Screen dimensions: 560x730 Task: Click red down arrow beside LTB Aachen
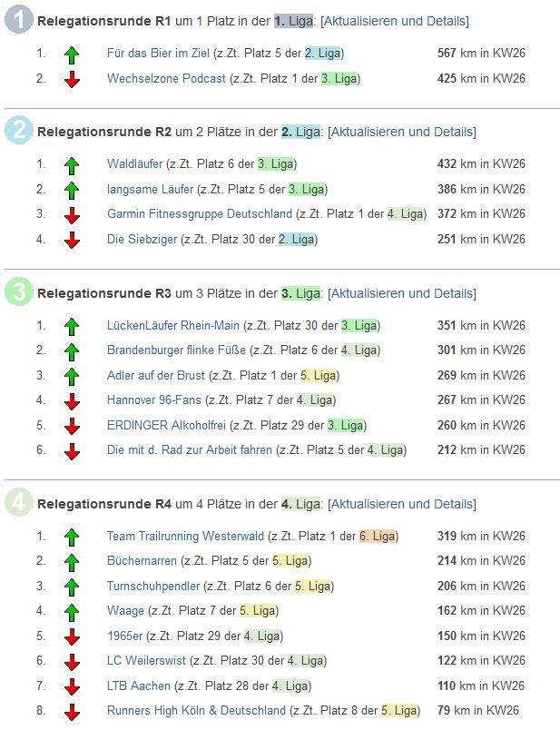point(73,686)
